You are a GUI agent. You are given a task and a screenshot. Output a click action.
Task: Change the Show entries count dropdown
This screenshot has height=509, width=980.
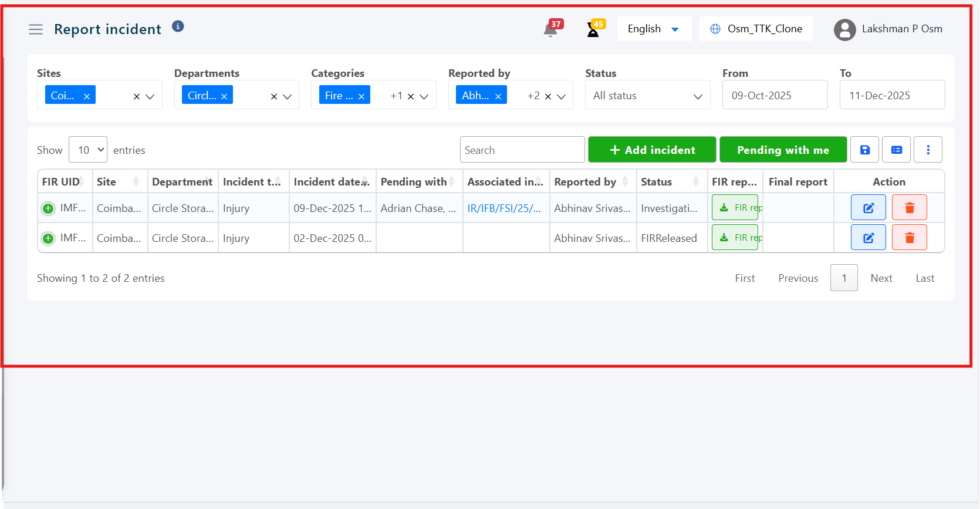click(x=88, y=150)
